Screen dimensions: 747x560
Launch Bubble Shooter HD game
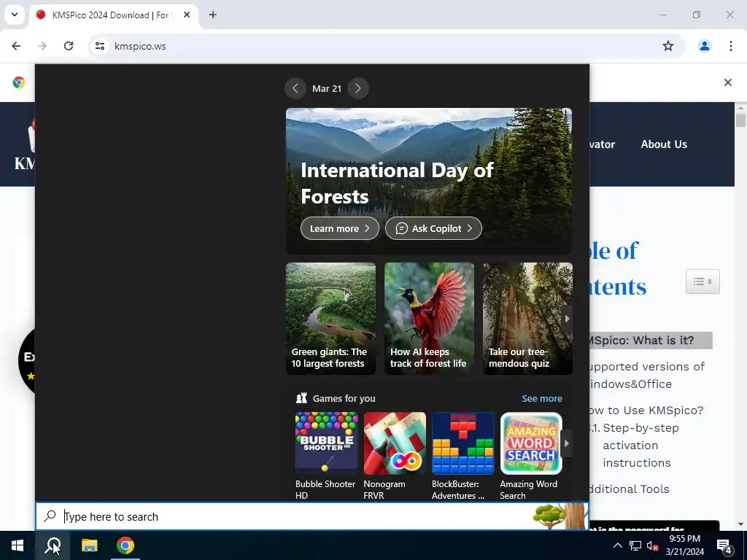coord(326,456)
